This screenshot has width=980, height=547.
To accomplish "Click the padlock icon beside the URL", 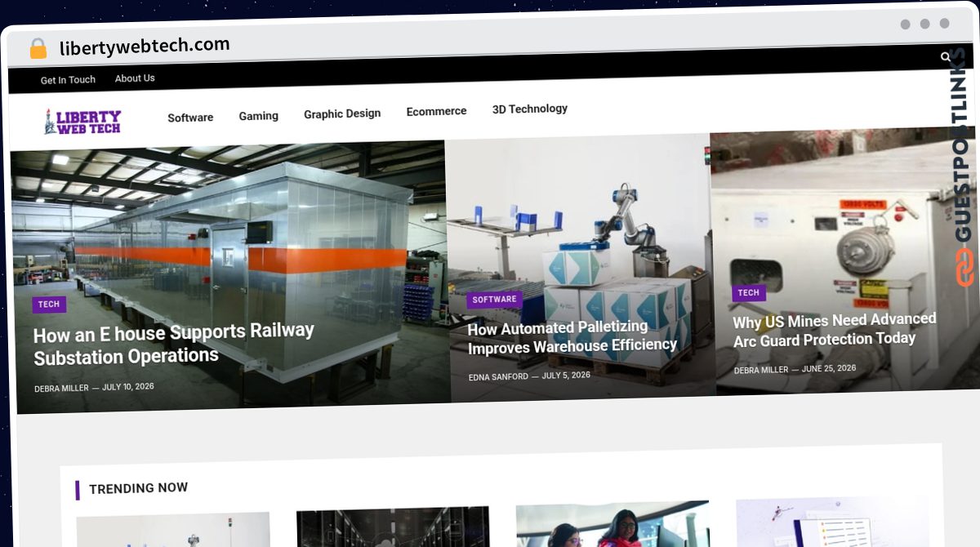I will pos(38,48).
